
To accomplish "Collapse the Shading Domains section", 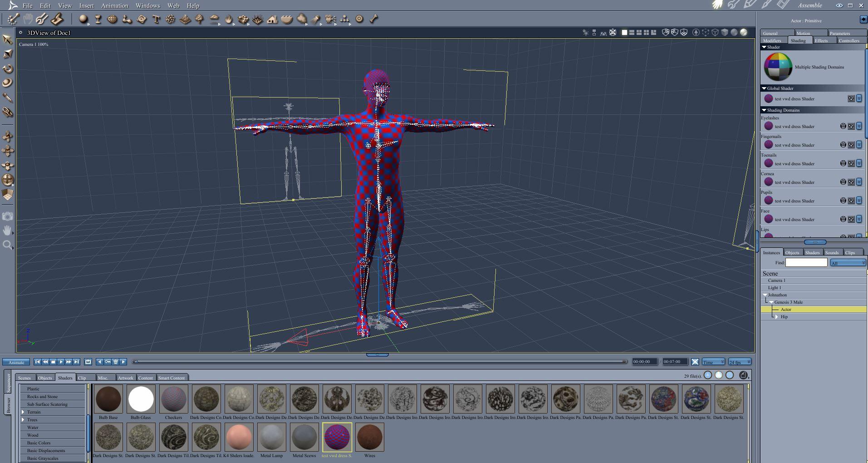I will (764, 110).
